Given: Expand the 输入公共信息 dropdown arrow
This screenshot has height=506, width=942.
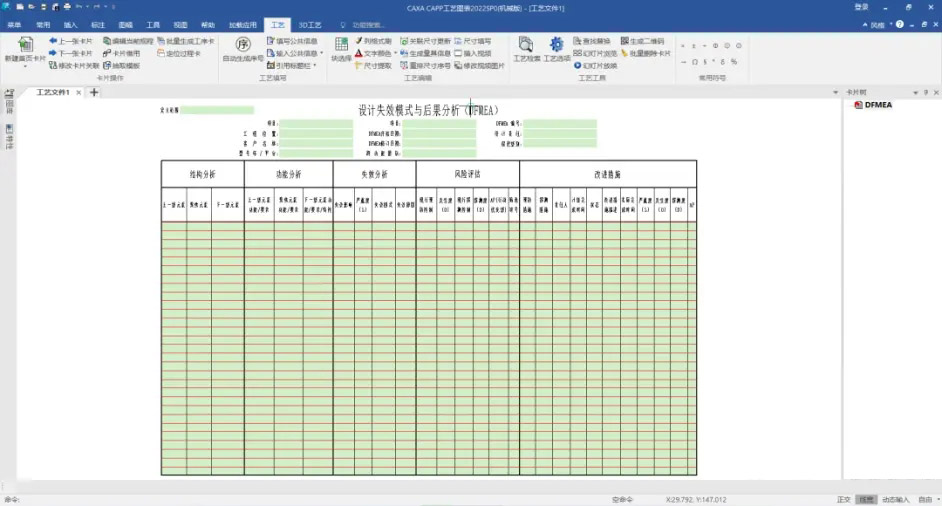Looking at the screenshot, I should (321, 53).
